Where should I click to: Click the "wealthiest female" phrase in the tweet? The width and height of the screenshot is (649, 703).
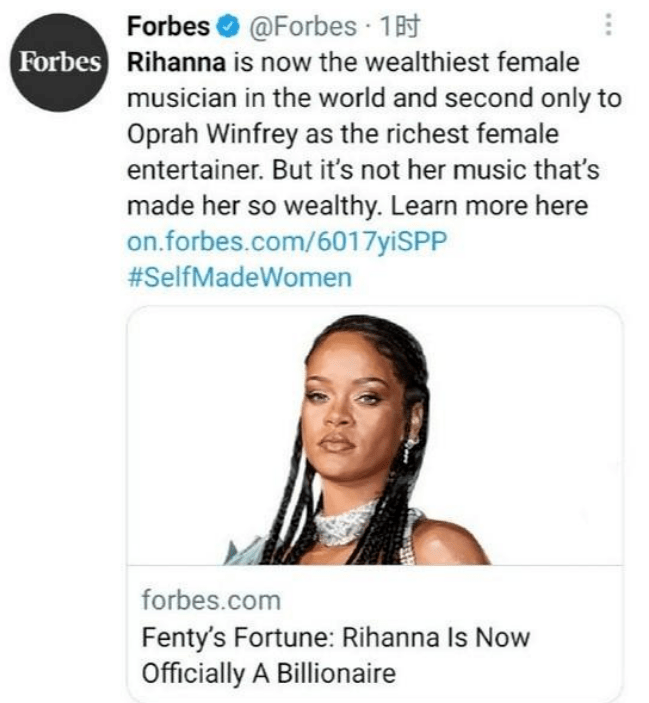point(492,63)
